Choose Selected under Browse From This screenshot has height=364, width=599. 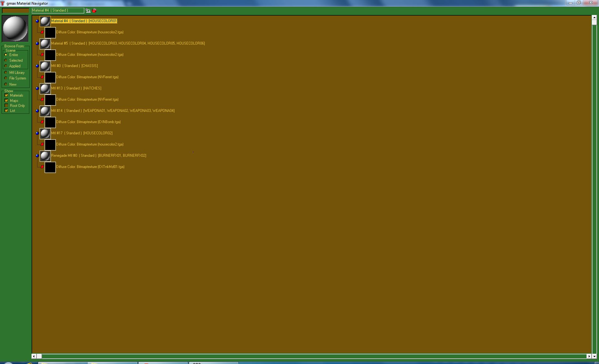[6, 60]
